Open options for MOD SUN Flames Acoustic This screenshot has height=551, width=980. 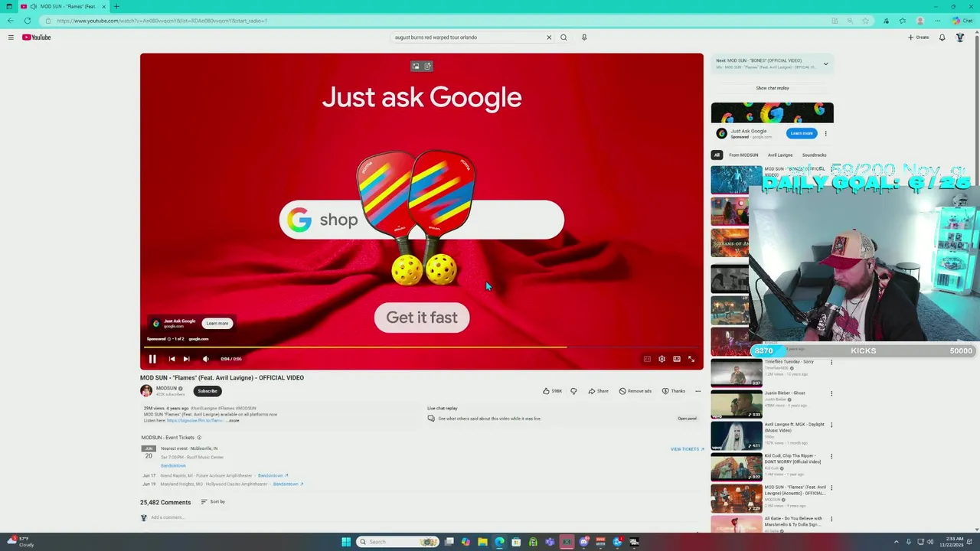point(831,488)
